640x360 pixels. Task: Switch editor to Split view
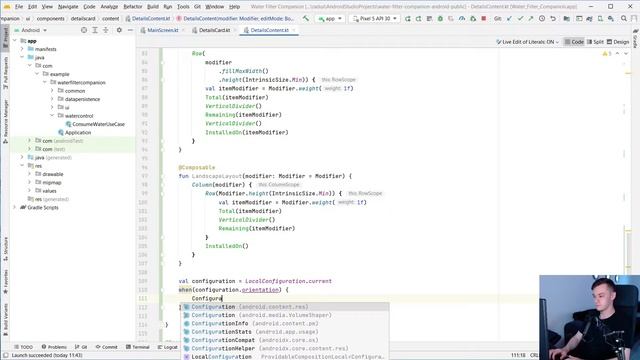[595, 42]
